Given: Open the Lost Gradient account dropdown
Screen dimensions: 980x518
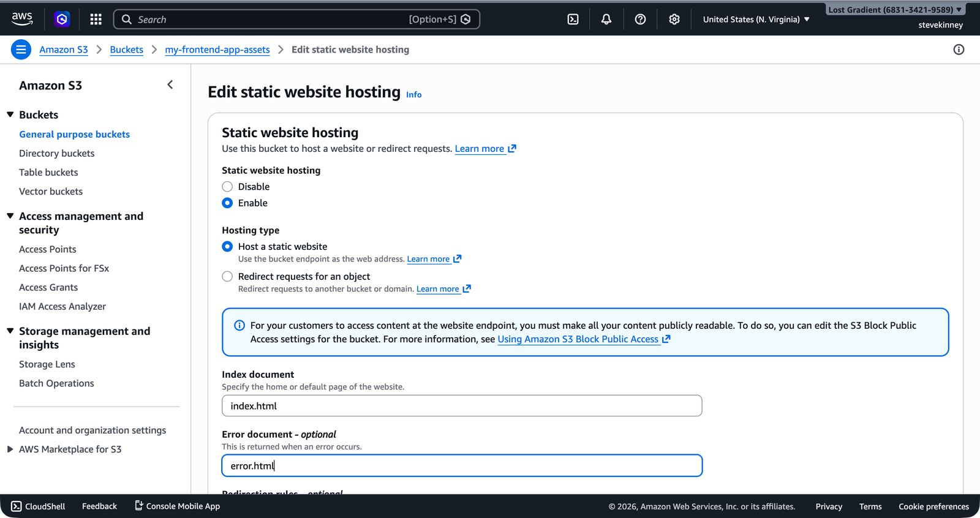Looking at the screenshot, I should [x=895, y=10].
